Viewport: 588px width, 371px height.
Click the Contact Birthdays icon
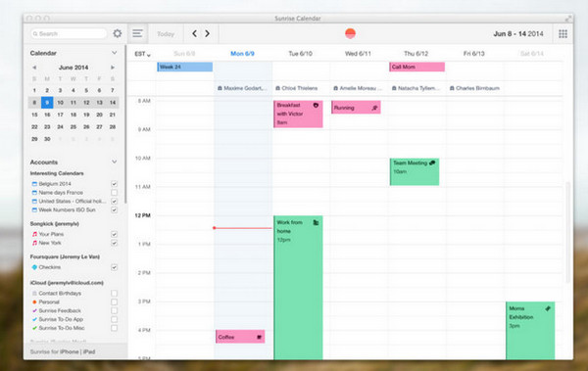click(34, 294)
